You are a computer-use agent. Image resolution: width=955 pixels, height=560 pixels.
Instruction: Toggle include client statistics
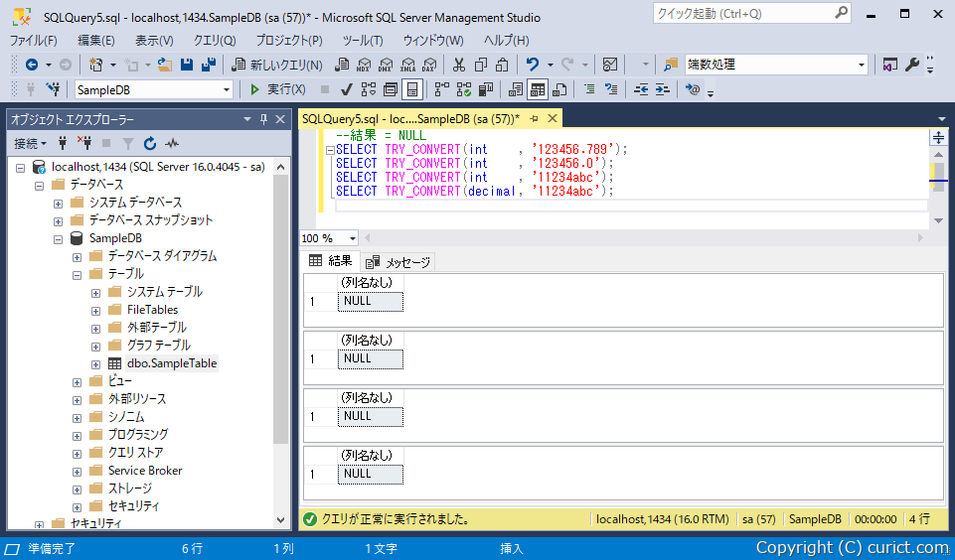486,90
